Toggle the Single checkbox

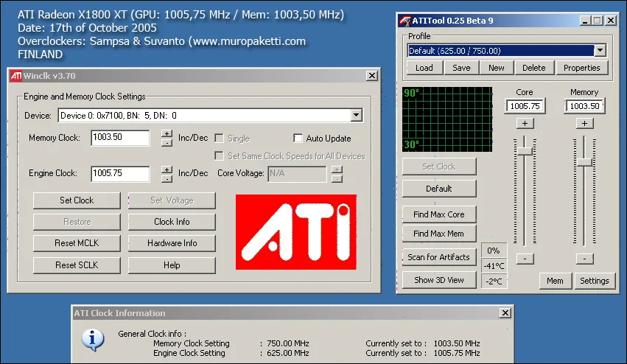pyautogui.click(x=219, y=139)
